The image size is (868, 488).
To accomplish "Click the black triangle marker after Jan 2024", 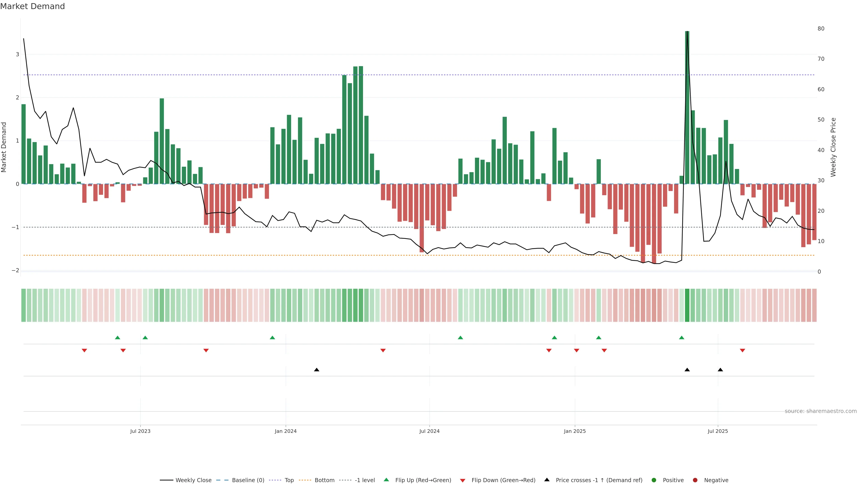I will click(316, 370).
